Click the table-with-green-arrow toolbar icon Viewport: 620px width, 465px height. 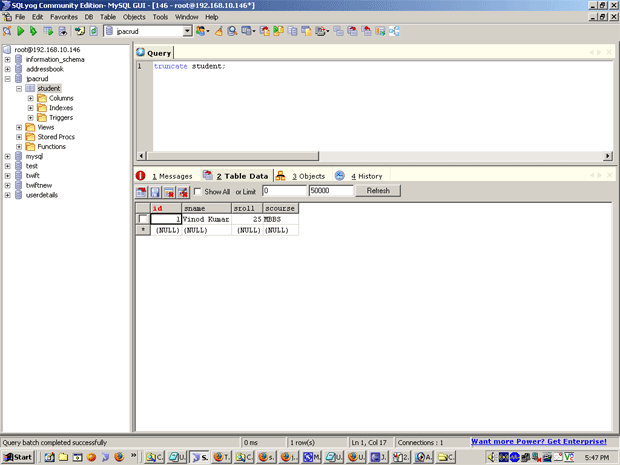click(48, 31)
